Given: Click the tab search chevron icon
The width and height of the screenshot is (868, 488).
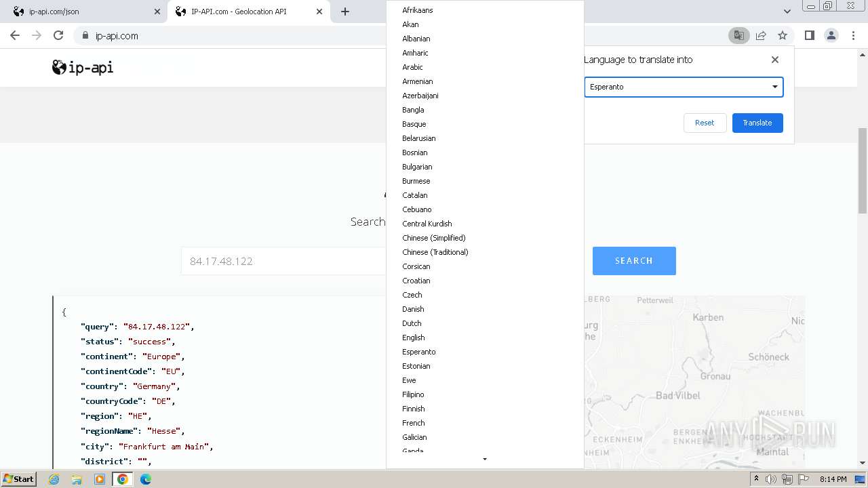Looking at the screenshot, I should 787,12.
